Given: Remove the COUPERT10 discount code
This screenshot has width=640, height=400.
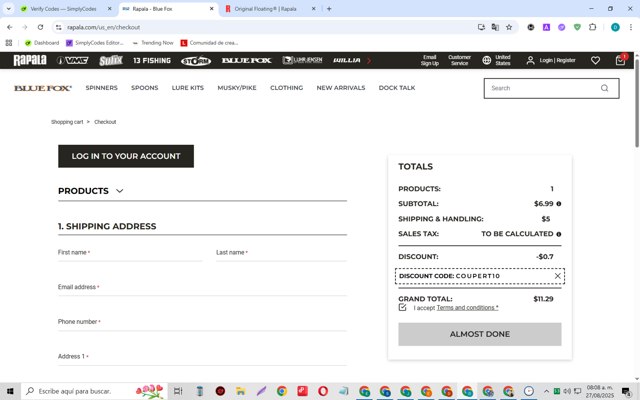Looking at the screenshot, I should [x=558, y=276].
